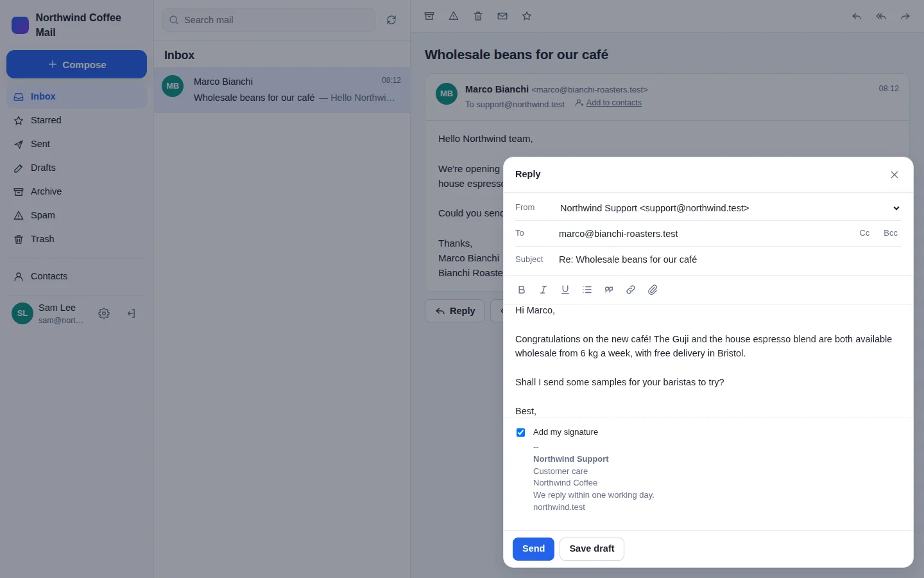Click the Search mail field
The width and height of the screenshot is (924, 578).
click(x=269, y=20)
